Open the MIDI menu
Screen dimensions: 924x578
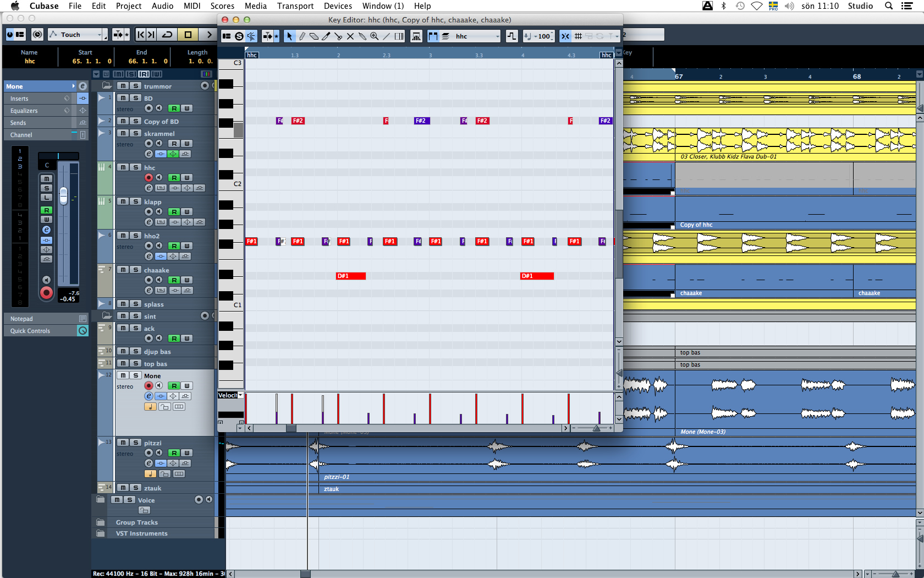[192, 6]
